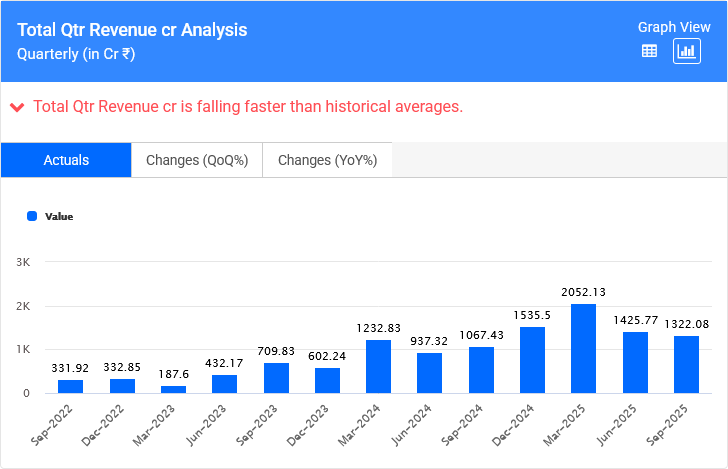Click the falling revenue alert message
The width and height of the screenshot is (728, 469).
tap(248, 107)
